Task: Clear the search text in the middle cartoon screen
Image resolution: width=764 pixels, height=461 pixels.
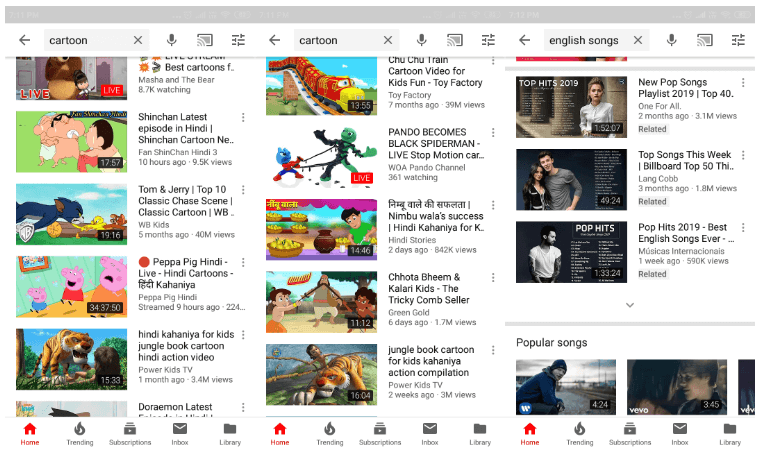Action: 388,40
